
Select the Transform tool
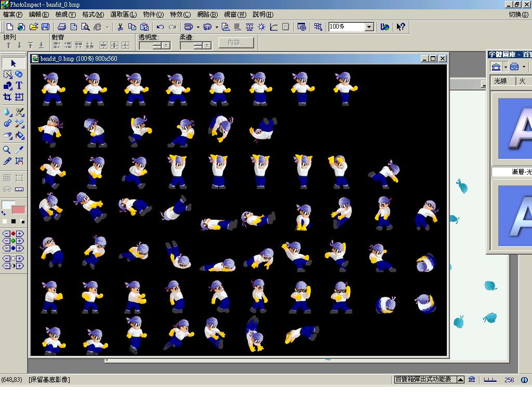[19, 97]
